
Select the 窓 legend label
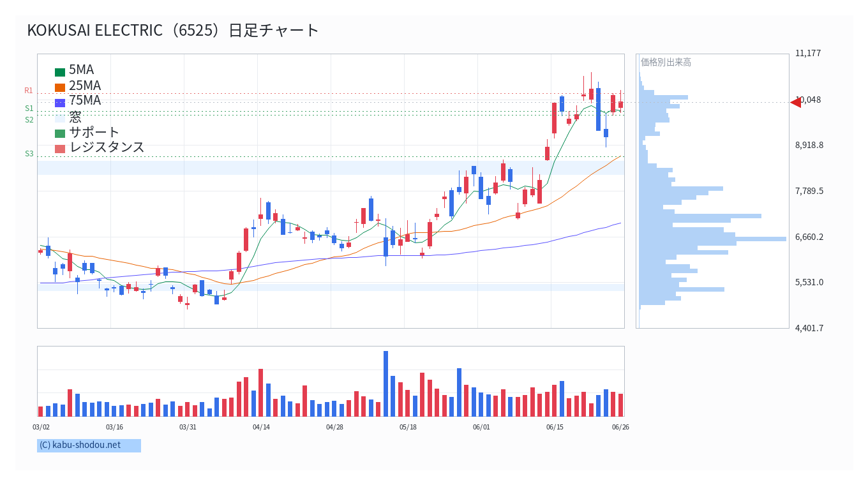coord(75,117)
